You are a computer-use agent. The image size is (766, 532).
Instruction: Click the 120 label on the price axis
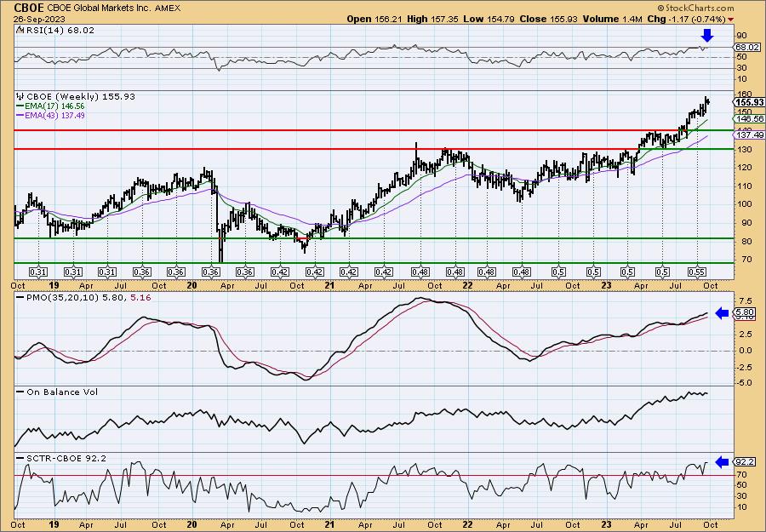point(745,168)
